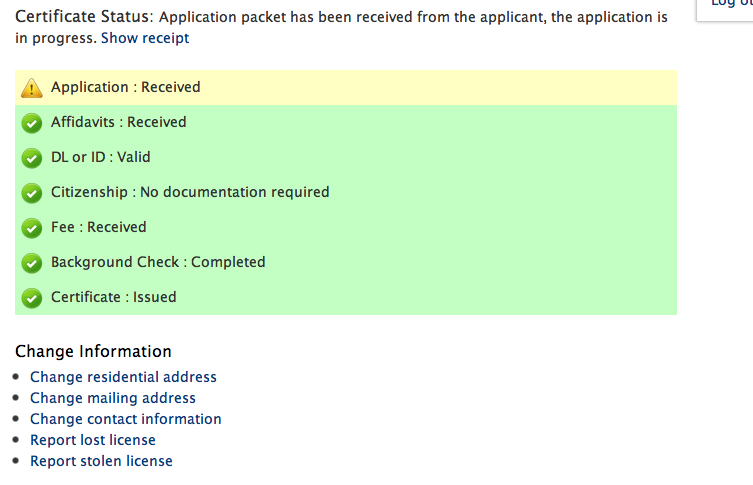This screenshot has height=485, width=753.
Task: Click the green checkmark next to Affidavits
Action: pos(32,123)
